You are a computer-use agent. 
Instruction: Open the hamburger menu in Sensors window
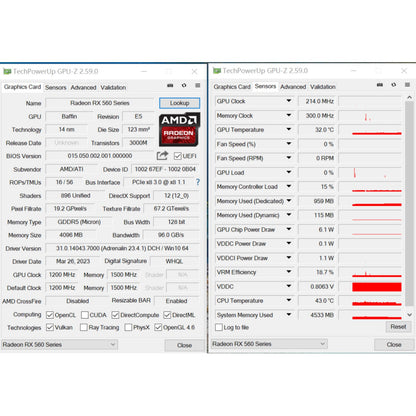[407, 85]
